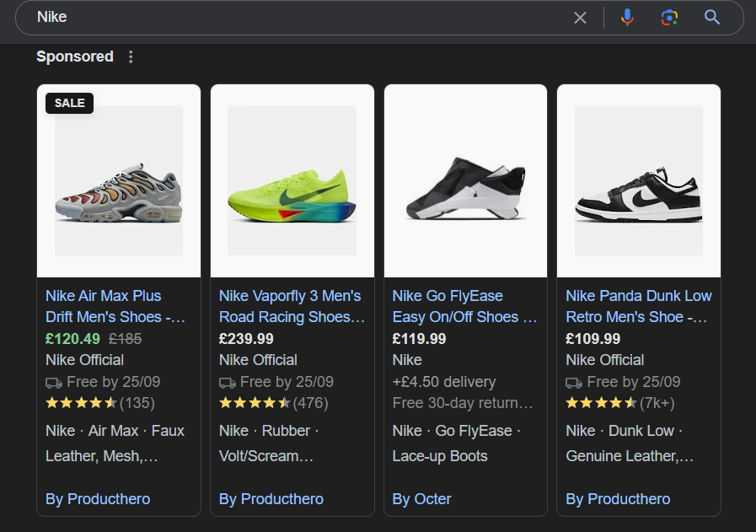756x532 pixels.
Task: Open the Sponsored three-dot options menu
Action: point(131,57)
